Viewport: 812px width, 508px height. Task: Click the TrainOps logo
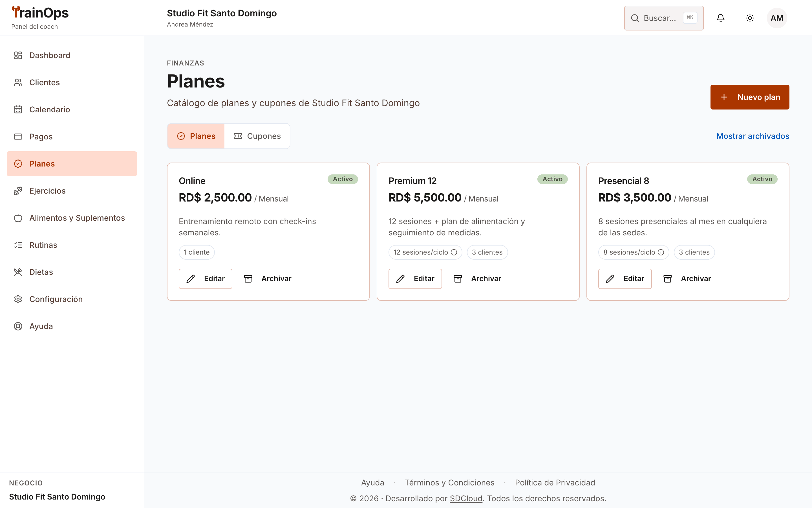pos(40,13)
